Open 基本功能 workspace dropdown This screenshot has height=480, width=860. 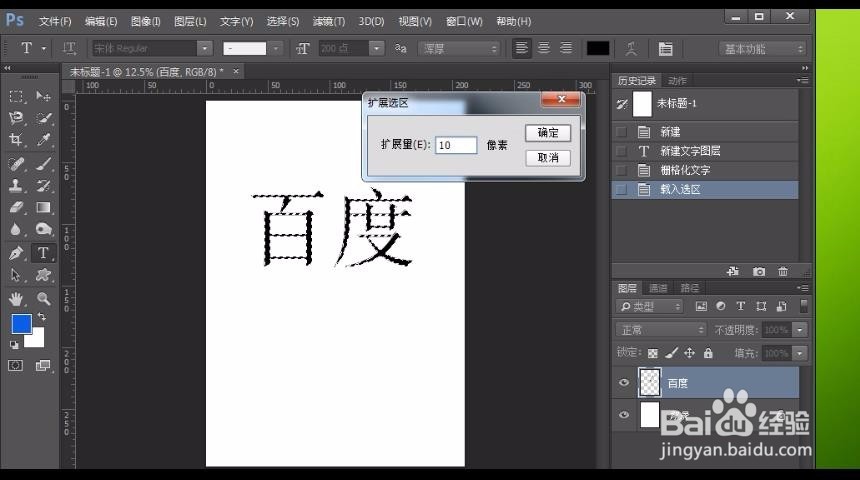pyautogui.click(x=762, y=49)
